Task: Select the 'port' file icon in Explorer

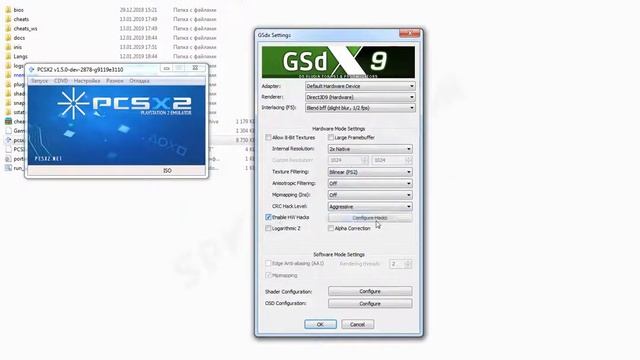Action: pyautogui.click(x=8, y=159)
